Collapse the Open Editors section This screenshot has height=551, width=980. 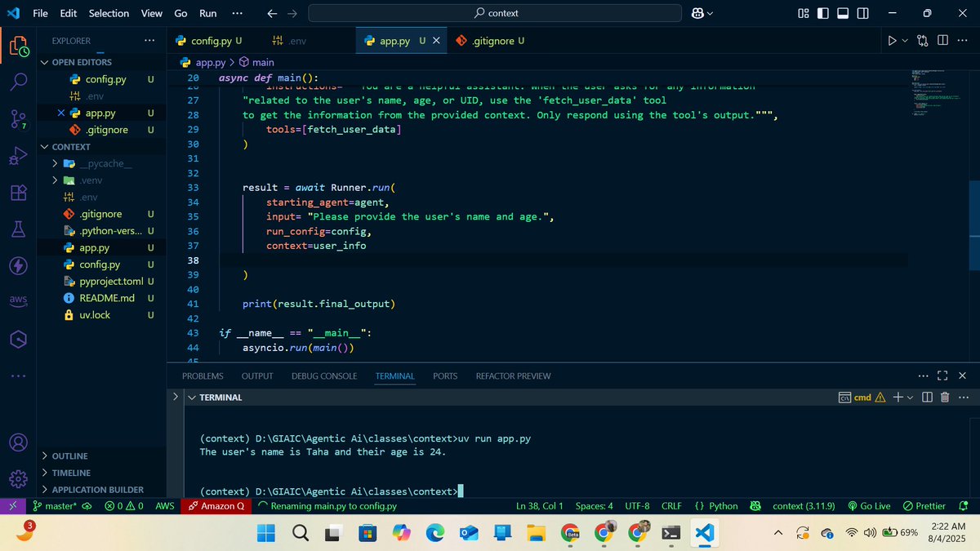pyautogui.click(x=82, y=62)
